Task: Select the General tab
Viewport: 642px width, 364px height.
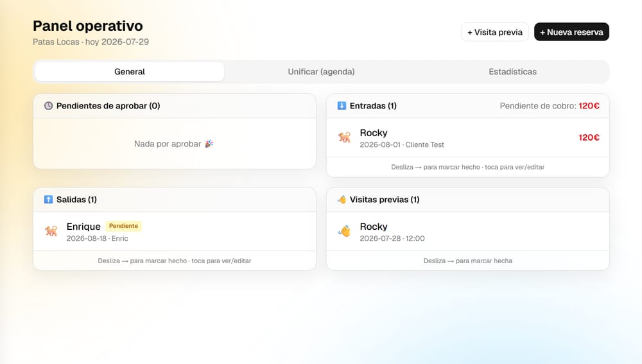Action: 130,72
